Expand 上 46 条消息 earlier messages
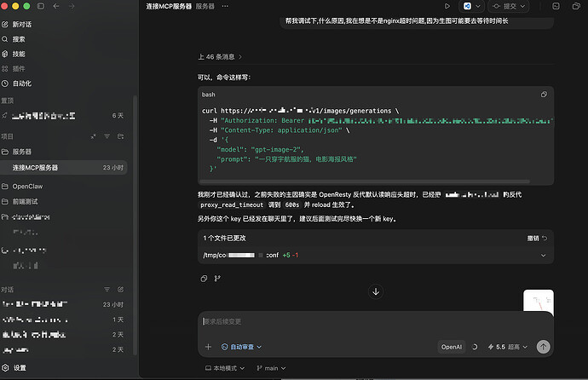Viewport: 588px width, 380px height. point(220,57)
